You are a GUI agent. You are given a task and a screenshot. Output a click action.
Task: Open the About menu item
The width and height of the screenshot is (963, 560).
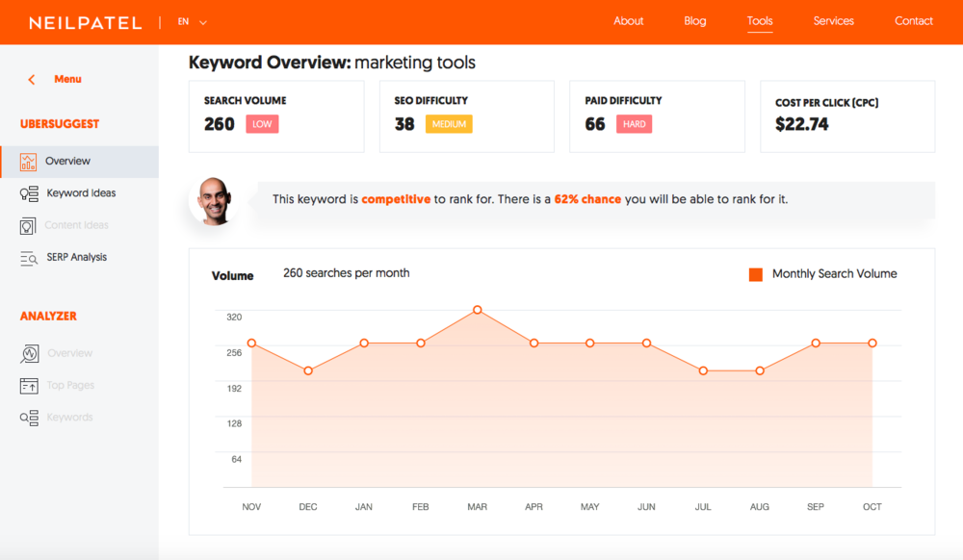tap(628, 21)
